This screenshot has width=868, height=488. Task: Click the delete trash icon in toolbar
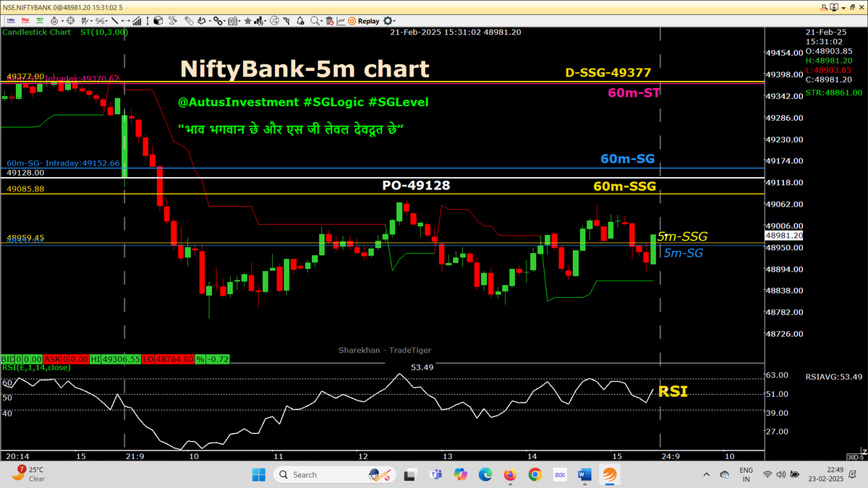click(329, 21)
